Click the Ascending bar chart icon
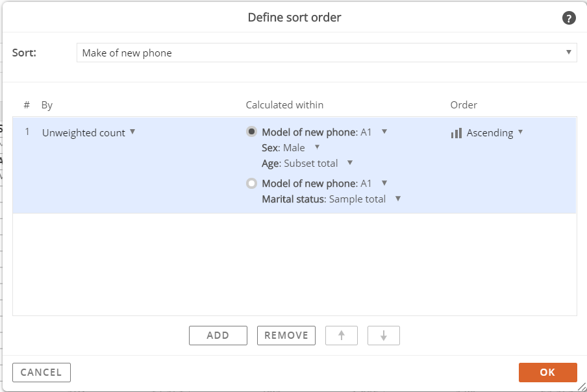Viewport: 587px width, 392px height. [456, 133]
